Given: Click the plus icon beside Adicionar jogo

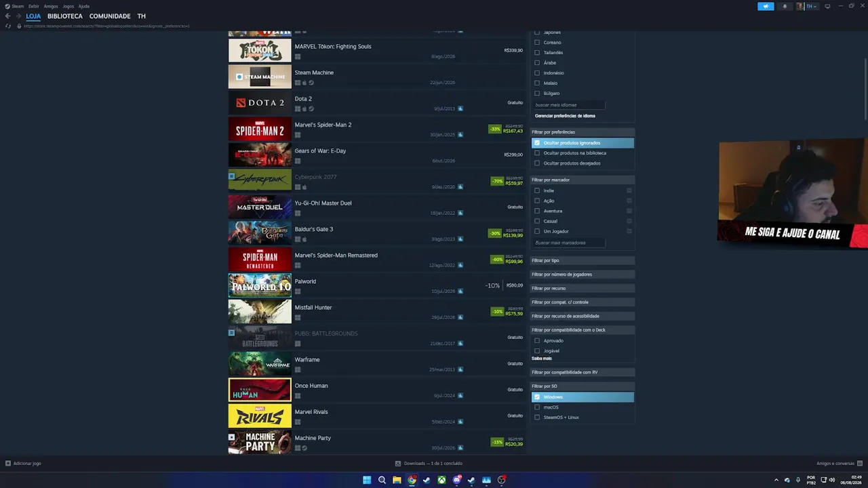Looking at the screenshot, I should [8, 464].
